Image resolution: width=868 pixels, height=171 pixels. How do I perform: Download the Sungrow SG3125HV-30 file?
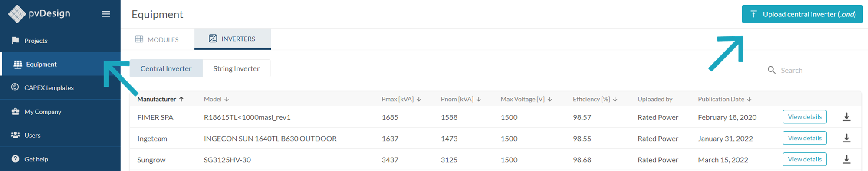(x=846, y=160)
